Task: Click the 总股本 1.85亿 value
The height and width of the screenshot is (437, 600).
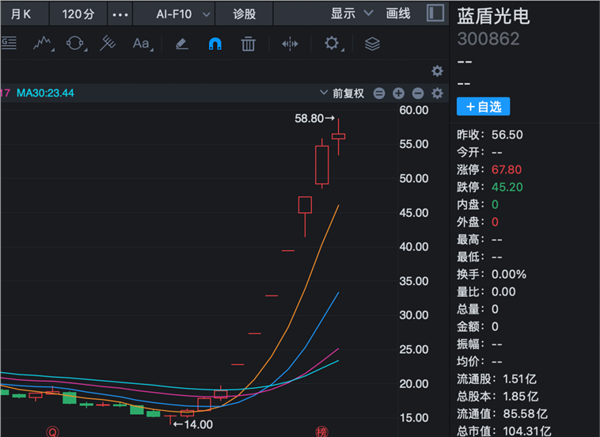Action: (520, 396)
